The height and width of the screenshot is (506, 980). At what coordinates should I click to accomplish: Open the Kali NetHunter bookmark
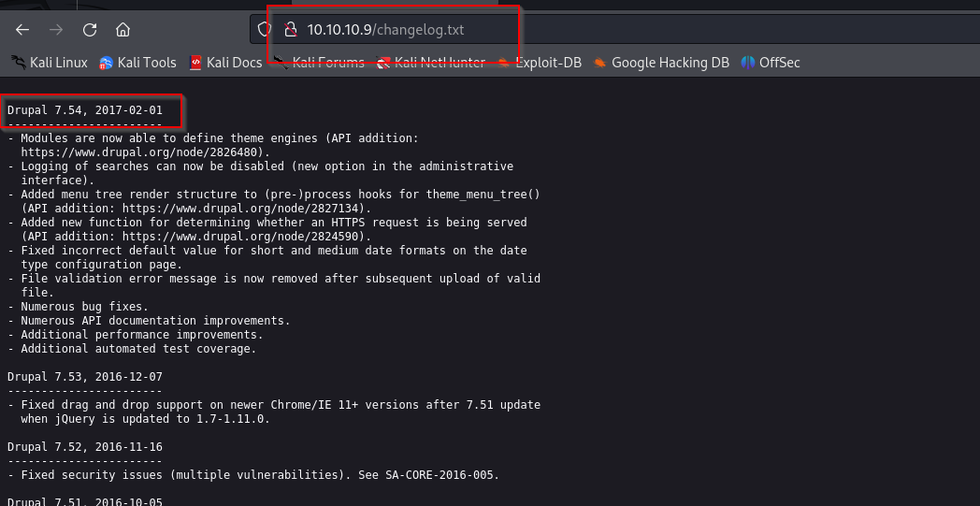(431, 63)
